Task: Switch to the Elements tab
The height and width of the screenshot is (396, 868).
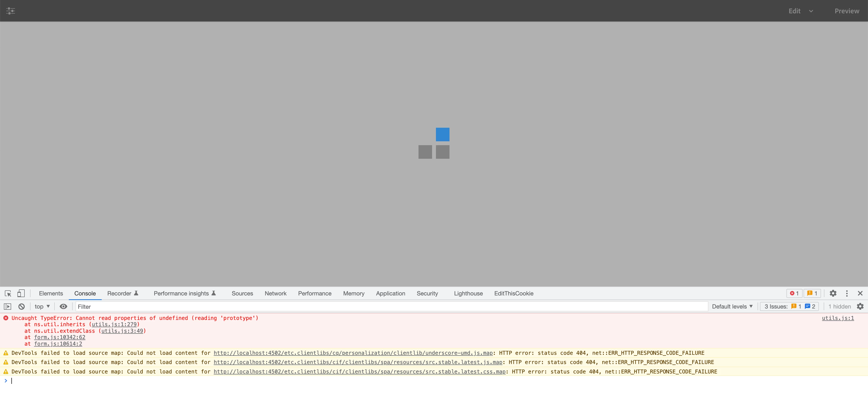Action: tap(51, 293)
